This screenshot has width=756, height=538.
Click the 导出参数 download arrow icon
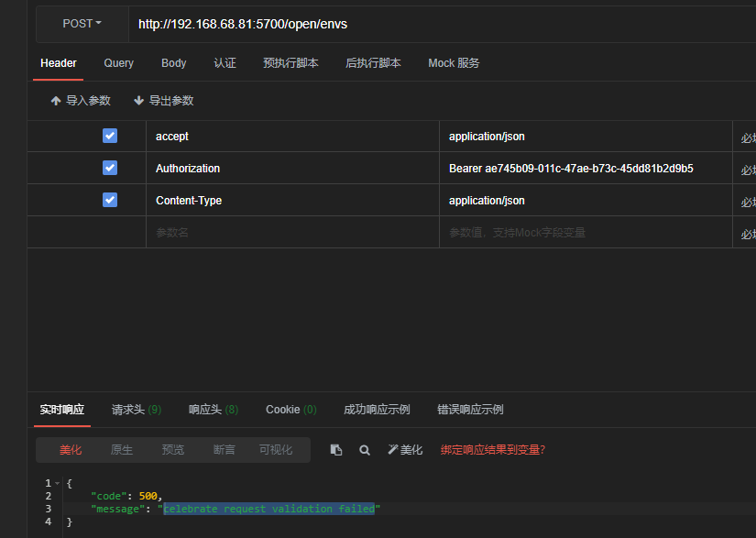(x=138, y=101)
